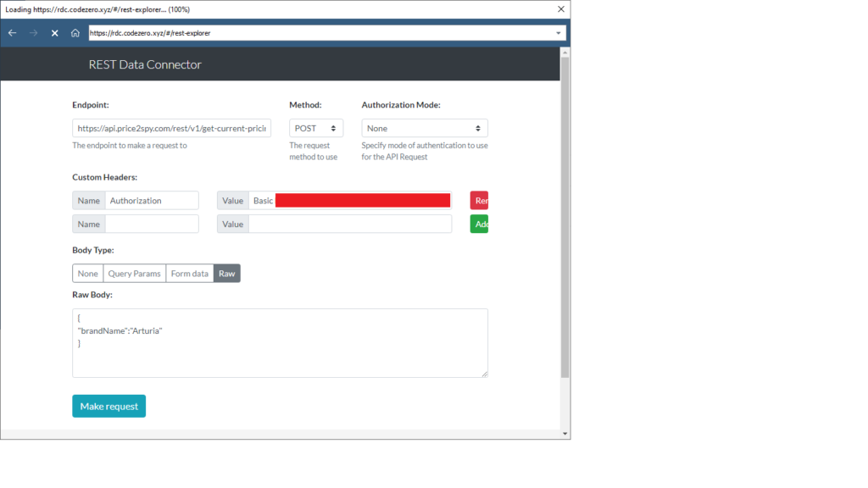Click the "Body Type:" label

point(93,250)
